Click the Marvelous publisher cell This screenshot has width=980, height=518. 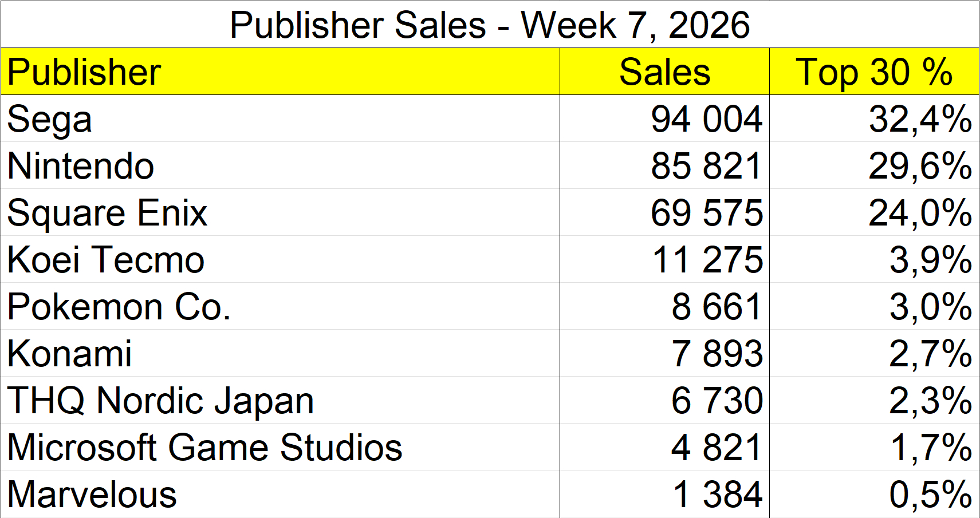coord(92,495)
